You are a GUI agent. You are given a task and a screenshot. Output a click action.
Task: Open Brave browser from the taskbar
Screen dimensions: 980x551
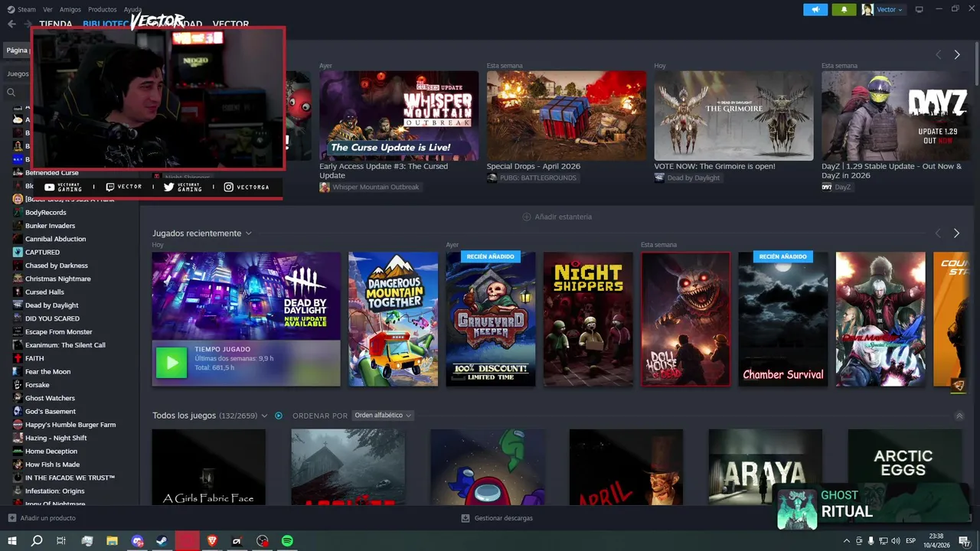pyautogui.click(x=212, y=541)
